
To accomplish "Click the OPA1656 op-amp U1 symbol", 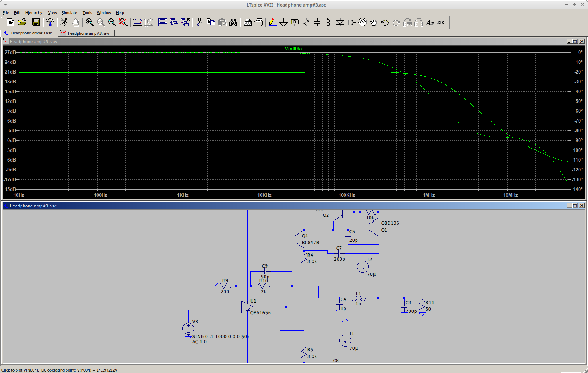I will click(248, 307).
